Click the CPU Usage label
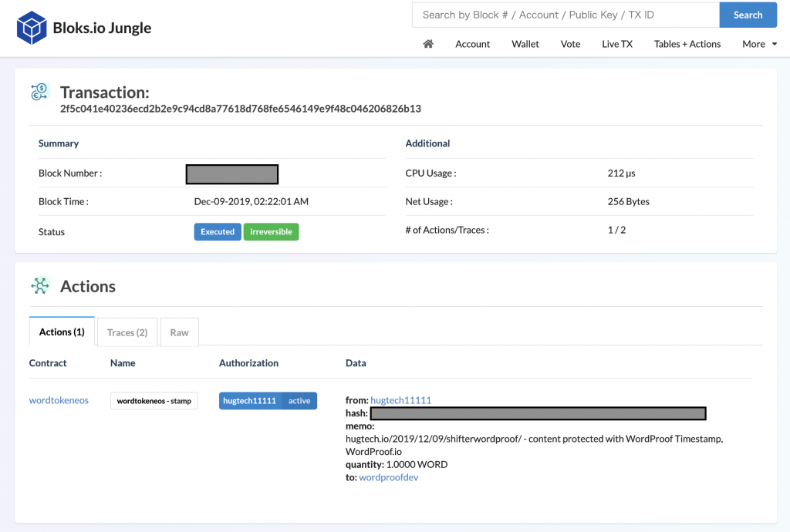This screenshot has width=790, height=532. 430,173
